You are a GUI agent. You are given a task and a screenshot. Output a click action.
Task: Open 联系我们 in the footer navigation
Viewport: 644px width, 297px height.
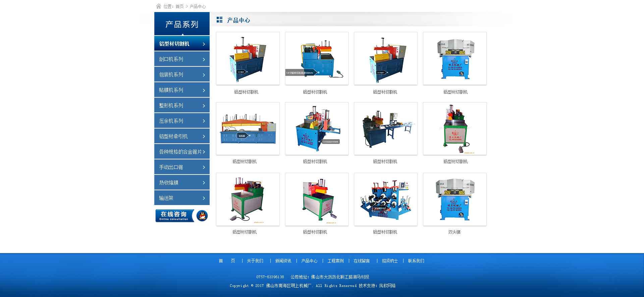(x=416, y=261)
